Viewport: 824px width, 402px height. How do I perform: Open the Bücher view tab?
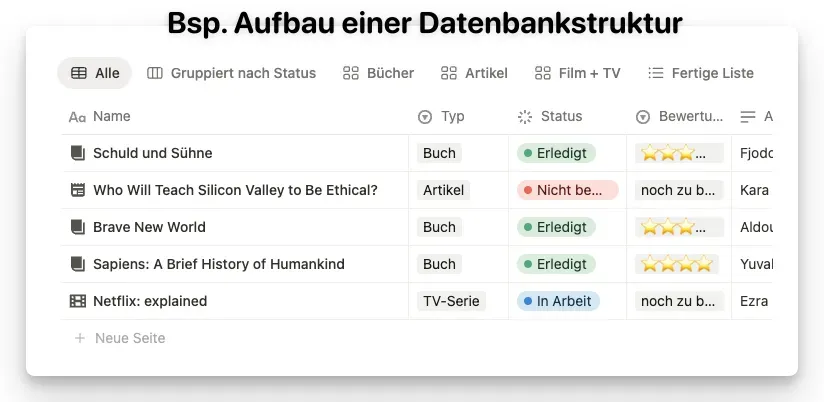378,73
